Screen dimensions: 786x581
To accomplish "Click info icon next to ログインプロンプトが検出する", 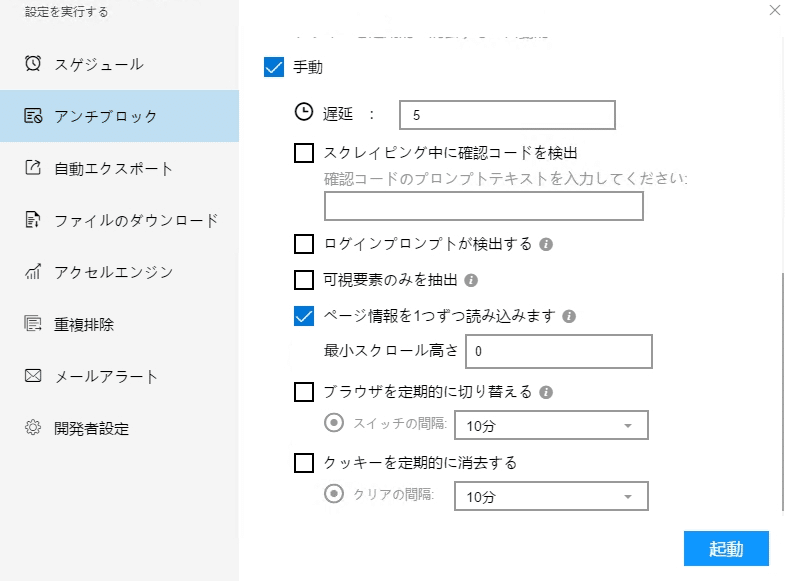I will 547,244.
